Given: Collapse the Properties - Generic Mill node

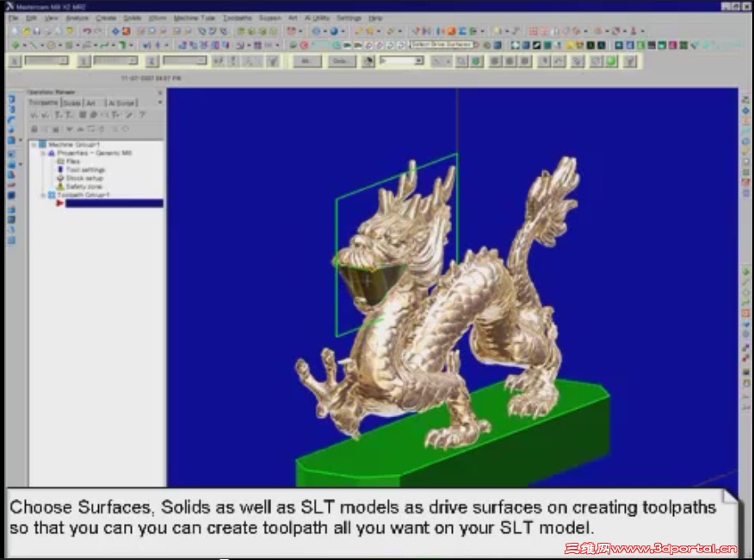Looking at the screenshot, I should pos(43,153).
